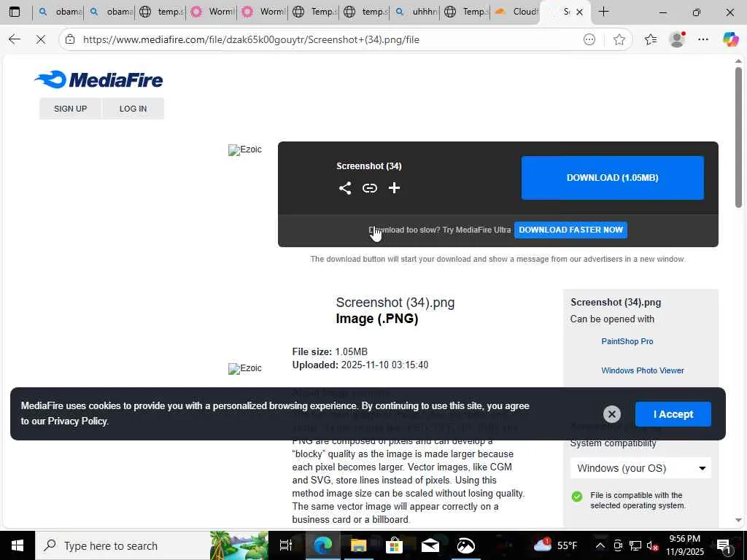Click the weather 55°F widget
Screen dimensions: 747x560
tap(555, 545)
